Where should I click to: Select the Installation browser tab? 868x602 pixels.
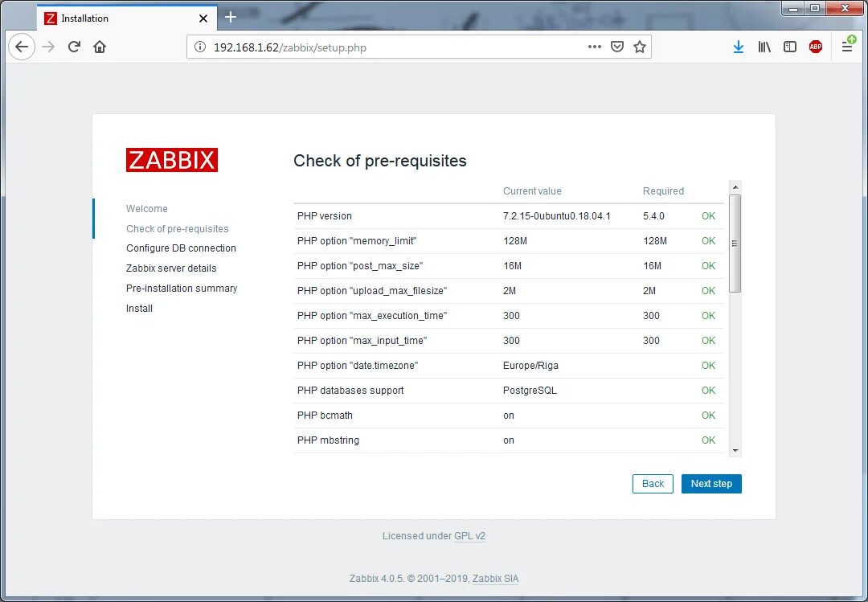pos(127,18)
